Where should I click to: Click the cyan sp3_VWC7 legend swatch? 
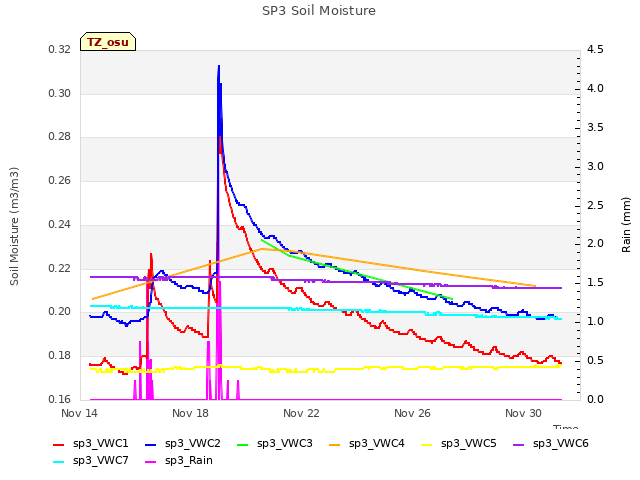tap(58, 462)
